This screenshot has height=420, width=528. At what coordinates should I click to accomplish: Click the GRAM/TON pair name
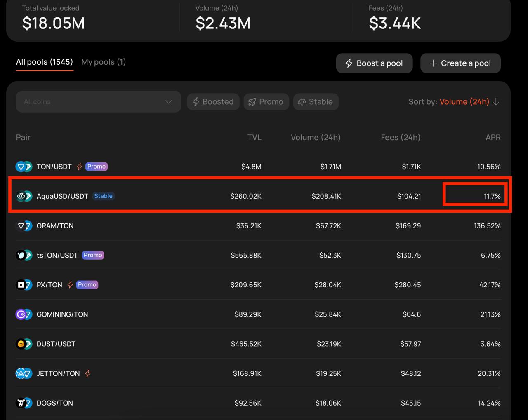(55, 226)
